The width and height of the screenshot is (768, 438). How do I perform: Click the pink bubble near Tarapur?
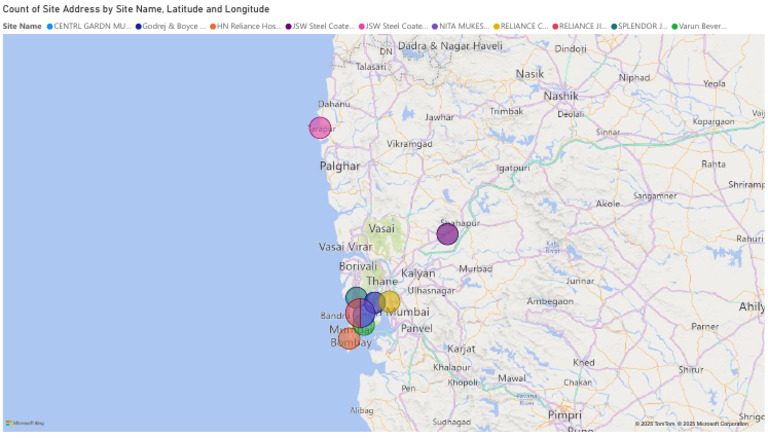click(320, 128)
